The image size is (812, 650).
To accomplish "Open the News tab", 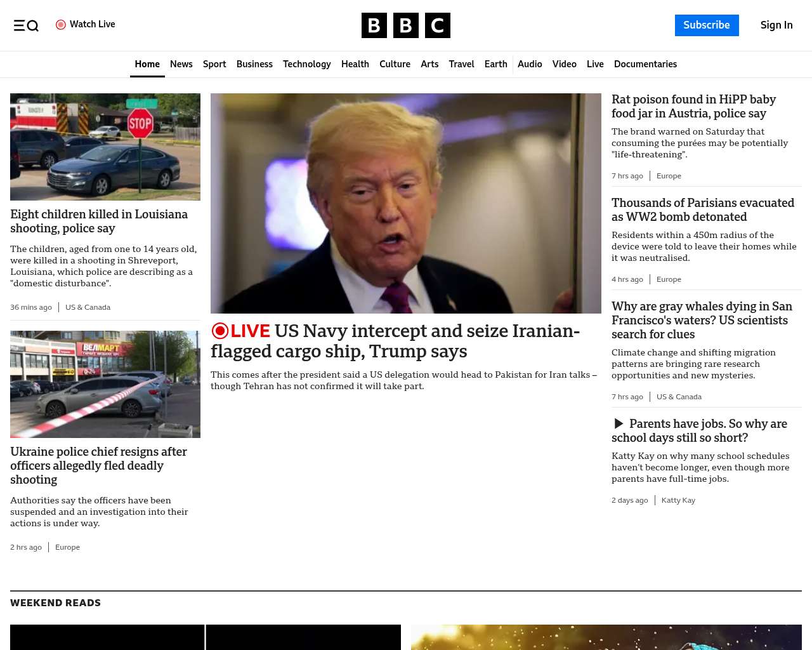I will (x=181, y=64).
